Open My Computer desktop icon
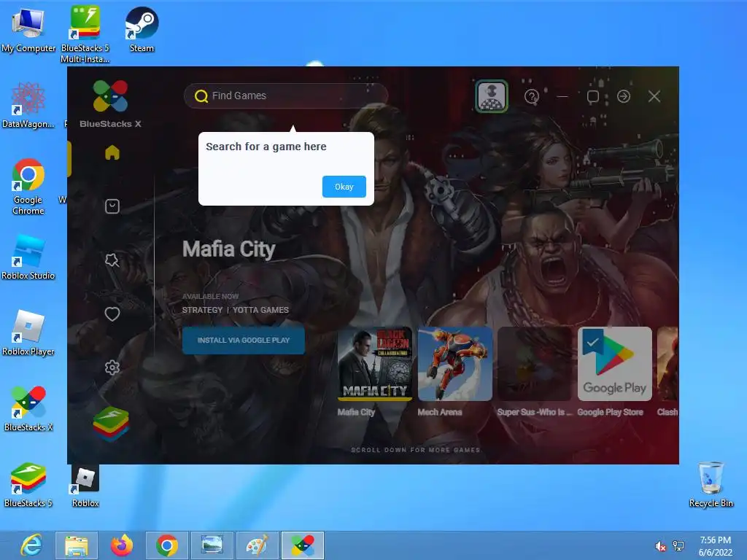The image size is (747, 560). point(28,30)
